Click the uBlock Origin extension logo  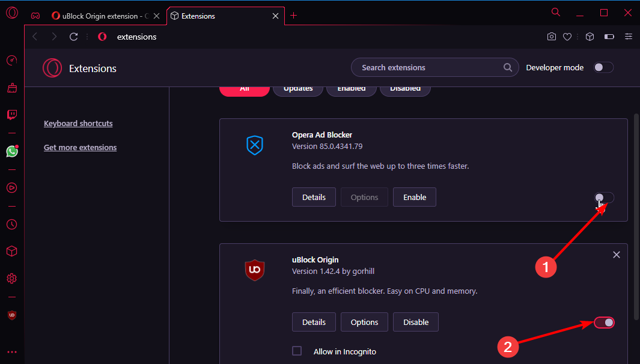[x=255, y=270]
